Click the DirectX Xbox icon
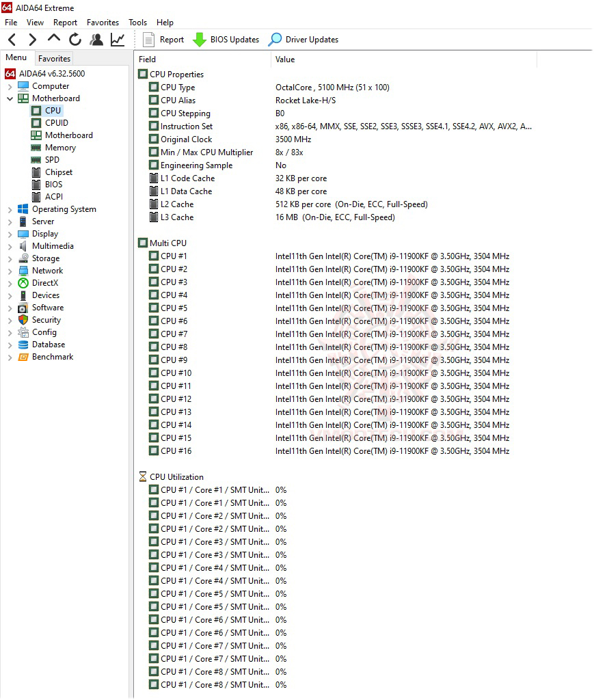Viewport: 594px width, 700px height. pyautogui.click(x=23, y=283)
